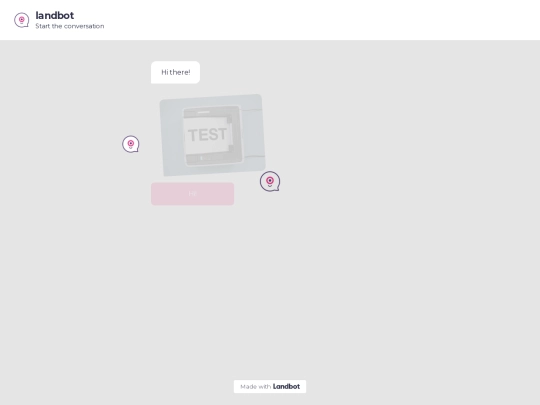The image size is (540, 405).
Task: Click the 'Start the conversation' subtitle
Action: click(x=70, y=26)
